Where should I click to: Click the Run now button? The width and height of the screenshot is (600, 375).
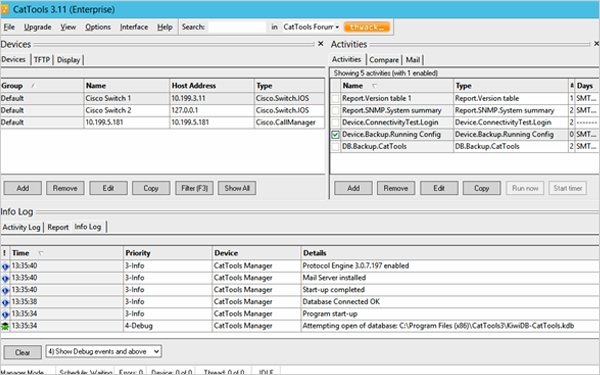point(525,188)
